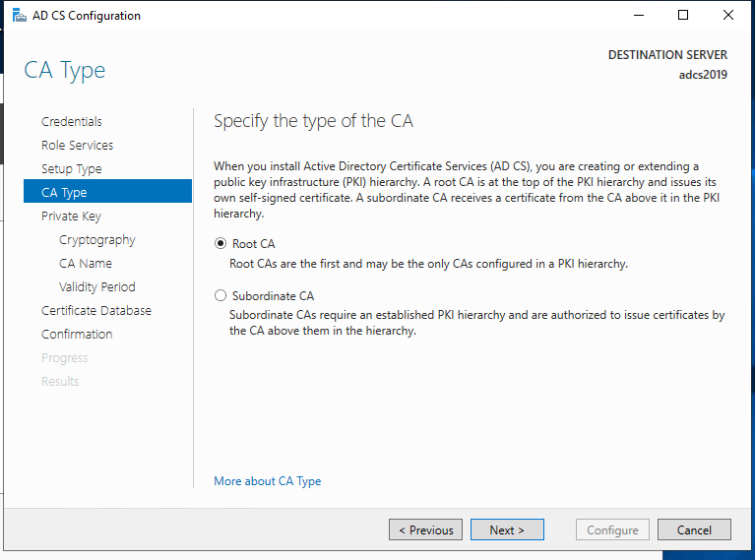The width and height of the screenshot is (755, 560).
Task: Choose the Subordinate CA option
Action: pos(220,295)
